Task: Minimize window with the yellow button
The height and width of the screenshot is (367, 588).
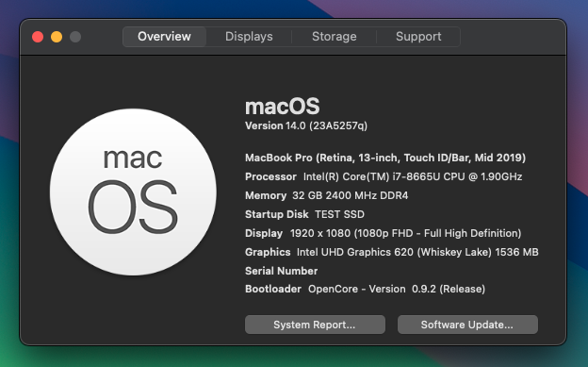Action: [x=57, y=37]
